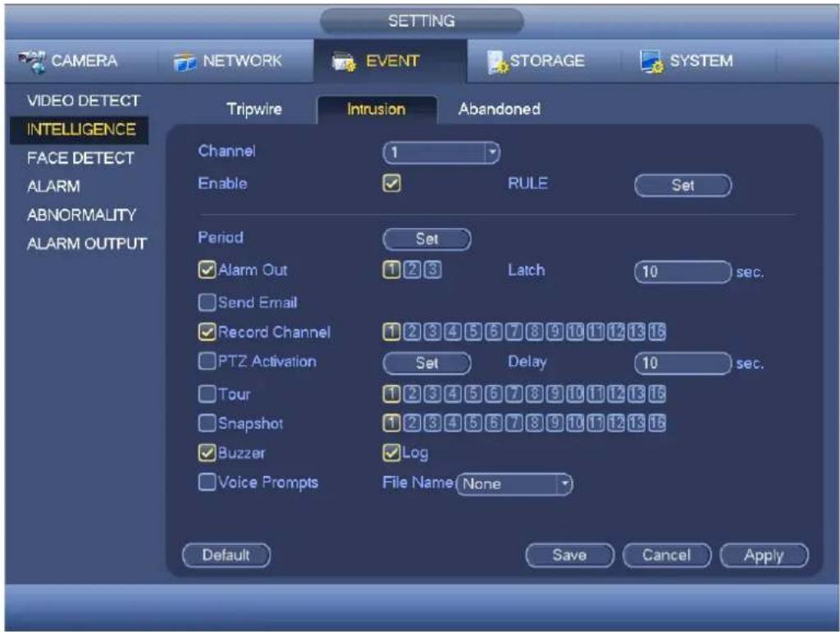840x632 pixels.
Task: Toggle Snapshot channel number 7
Action: click(514, 424)
